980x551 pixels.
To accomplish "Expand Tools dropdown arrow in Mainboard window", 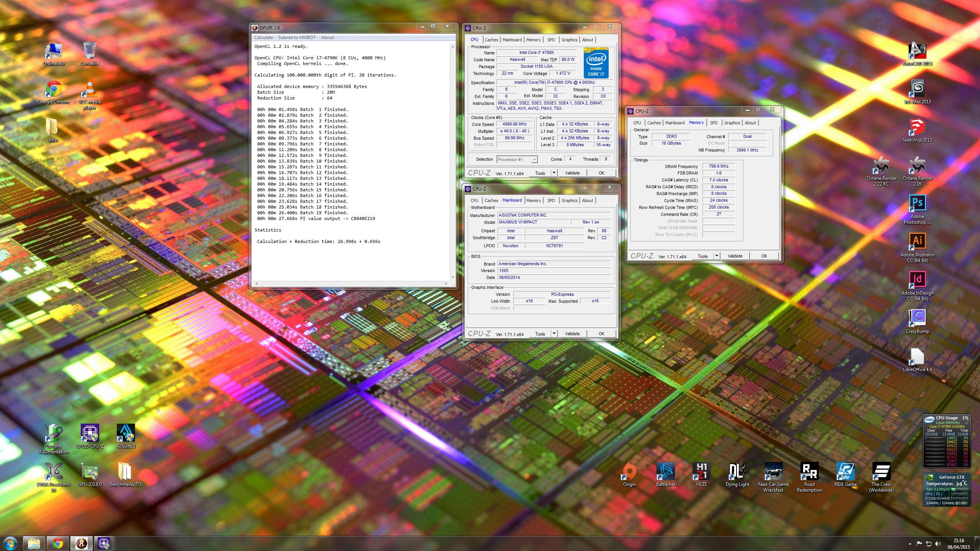I will [x=554, y=334].
